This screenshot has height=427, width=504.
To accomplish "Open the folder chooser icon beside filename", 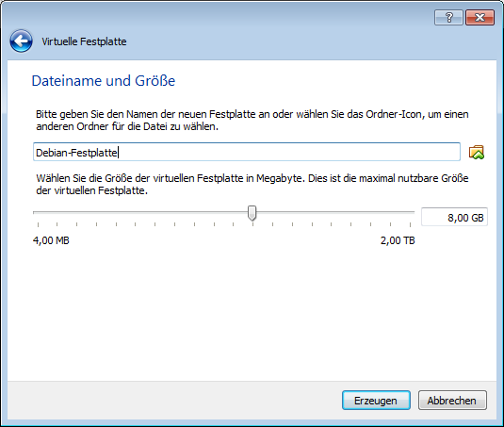I will pyautogui.click(x=477, y=152).
